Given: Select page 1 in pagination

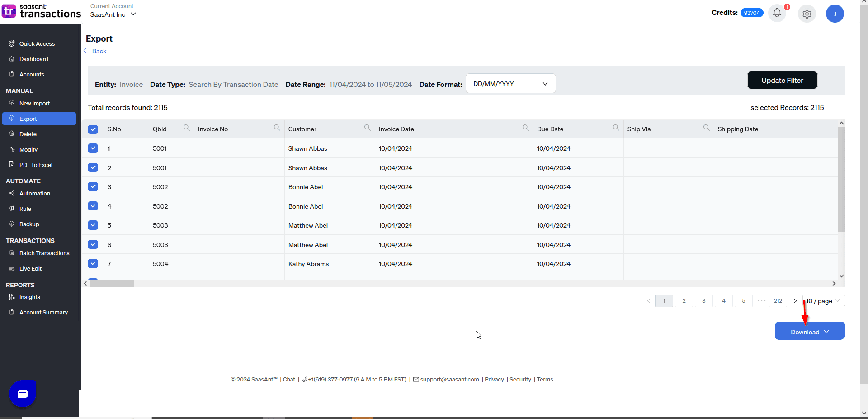Looking at the screenshot, I should tap(664, 301).
